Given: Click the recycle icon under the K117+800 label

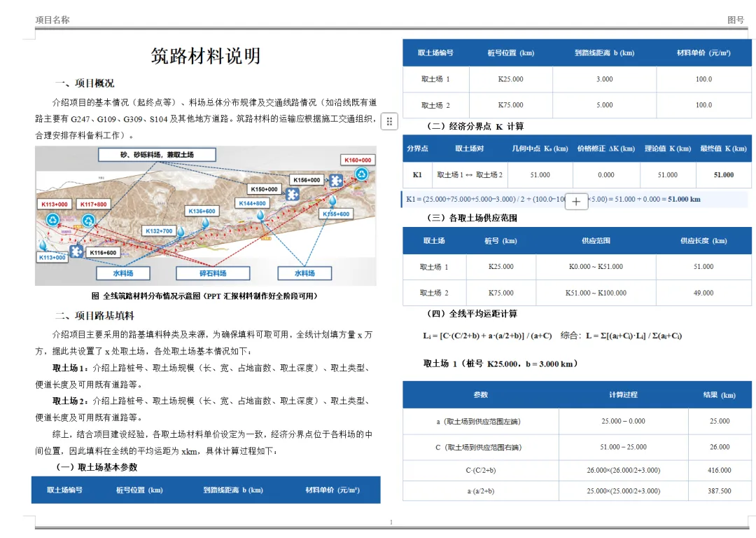Looking at the screenshot, I should tap(89, 221).
